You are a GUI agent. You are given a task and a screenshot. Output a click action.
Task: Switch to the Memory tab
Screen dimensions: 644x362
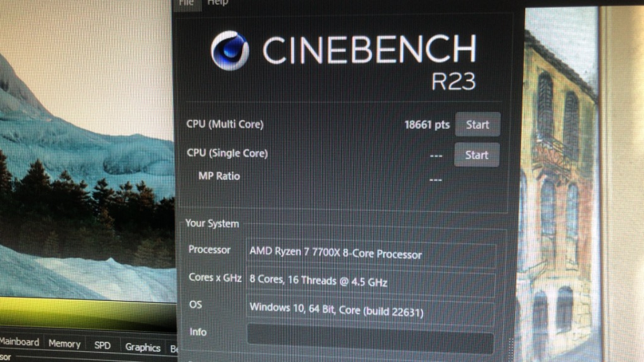point(65,344)
